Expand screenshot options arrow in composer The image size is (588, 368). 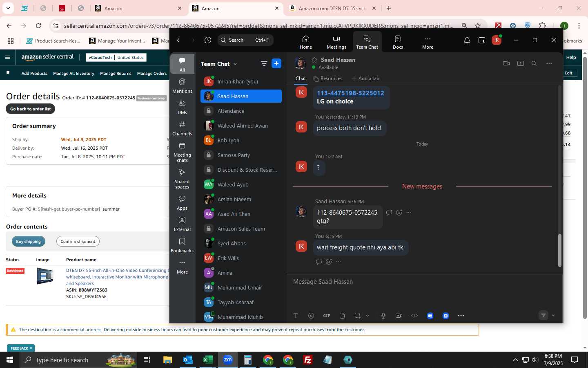[367, 316]
